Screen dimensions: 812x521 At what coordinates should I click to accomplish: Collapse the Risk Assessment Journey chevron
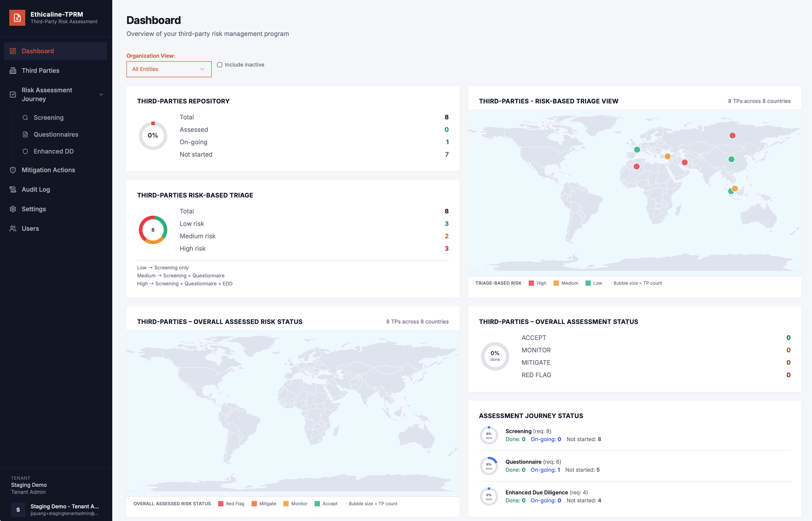coord(101,94)
